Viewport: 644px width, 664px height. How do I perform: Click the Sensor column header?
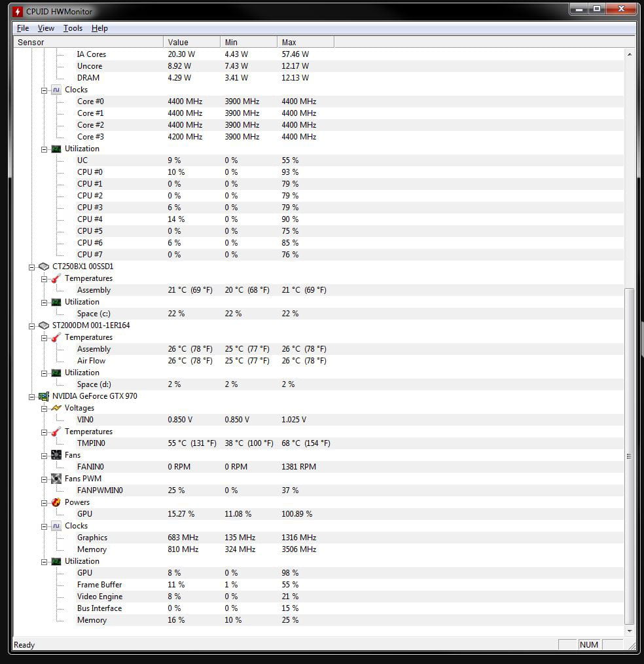pos(88,42)
